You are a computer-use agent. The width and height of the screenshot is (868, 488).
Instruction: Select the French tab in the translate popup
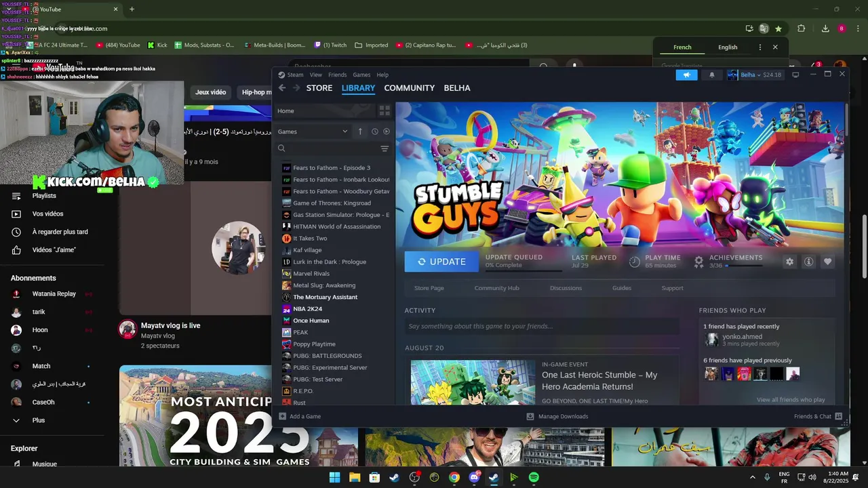pos(682,47)
